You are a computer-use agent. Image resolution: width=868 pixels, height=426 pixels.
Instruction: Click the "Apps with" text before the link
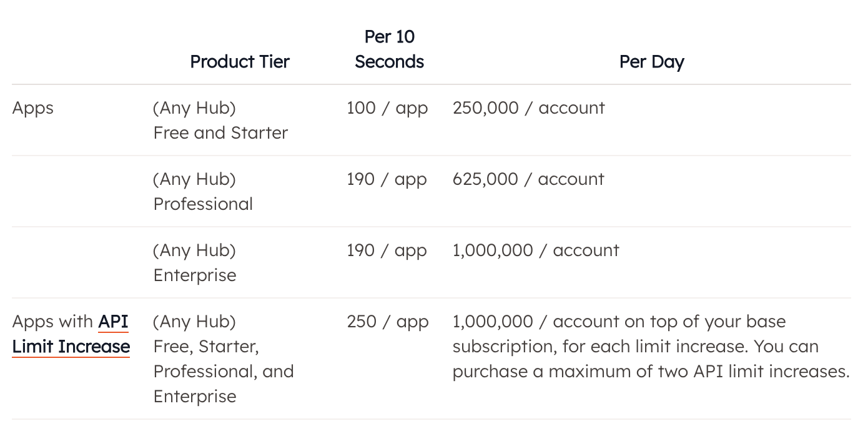(x=54, y=322)
